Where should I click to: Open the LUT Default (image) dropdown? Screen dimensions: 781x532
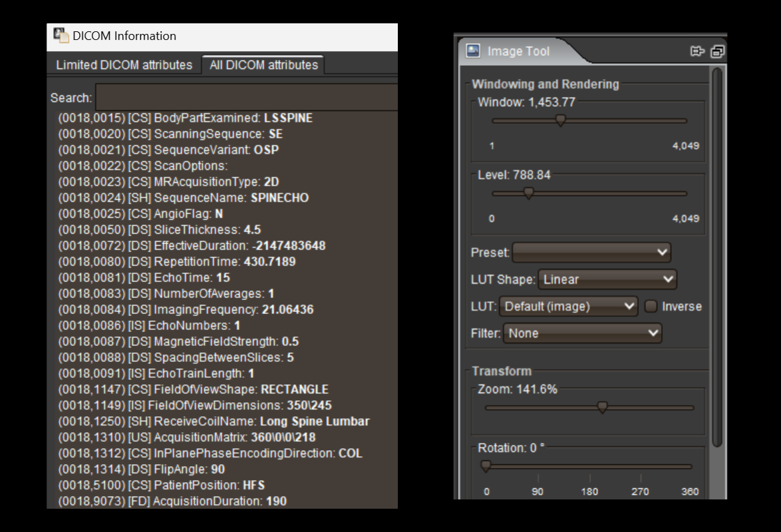[x=568, y=307]
